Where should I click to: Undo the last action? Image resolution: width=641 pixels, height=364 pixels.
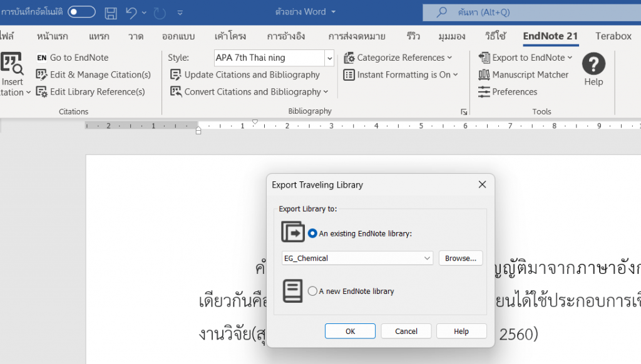(131, 13)
